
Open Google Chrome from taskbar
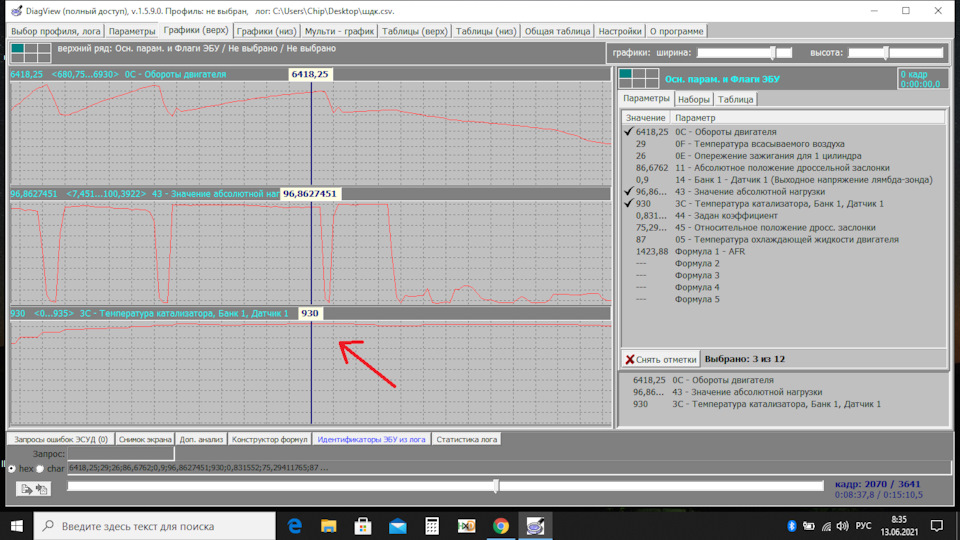coord(501,526)
